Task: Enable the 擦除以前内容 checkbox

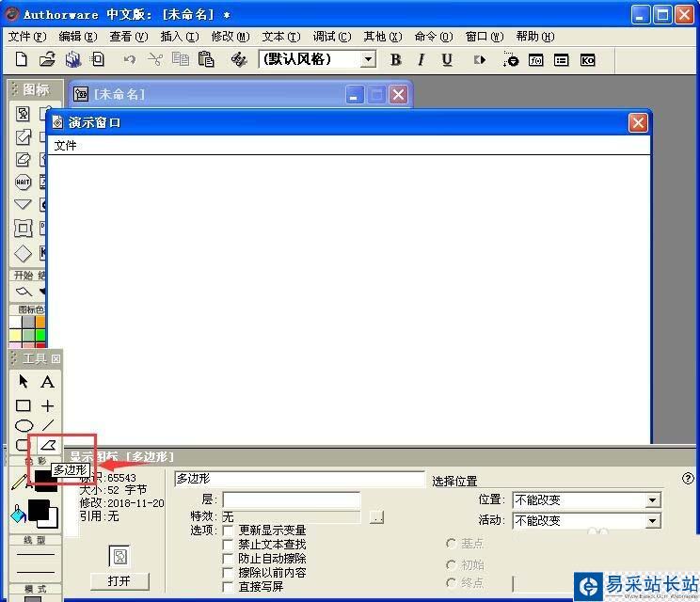Action: coord(228,573)
